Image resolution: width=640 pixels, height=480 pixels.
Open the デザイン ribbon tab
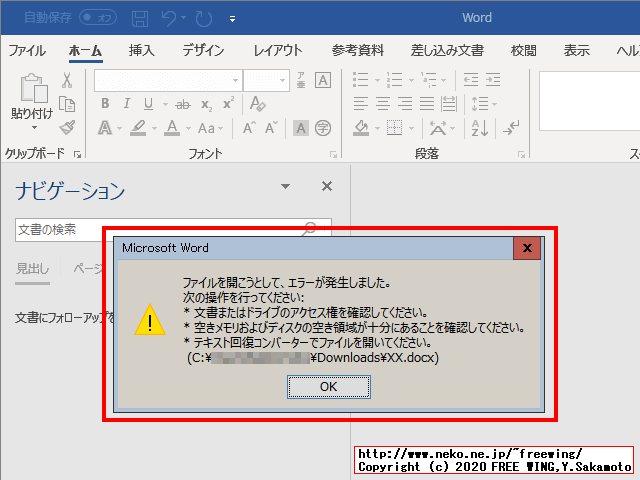pyautogui.click(x=203, y=51)
